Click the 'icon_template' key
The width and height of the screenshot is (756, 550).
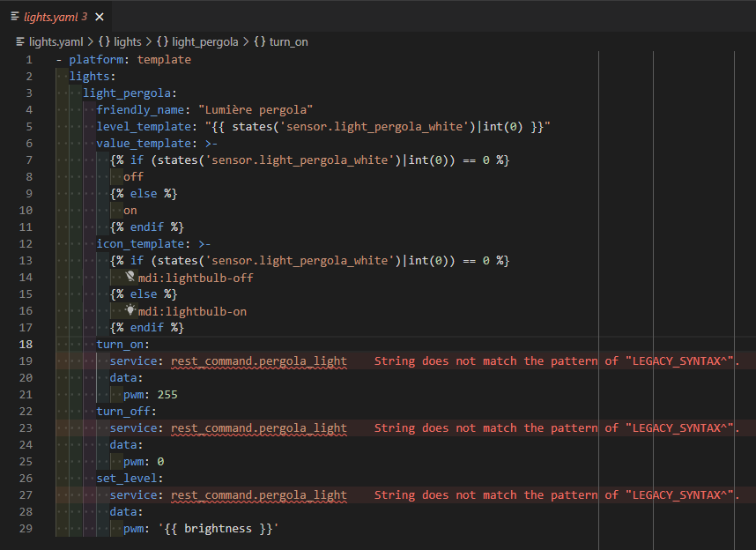coord(140,244)
